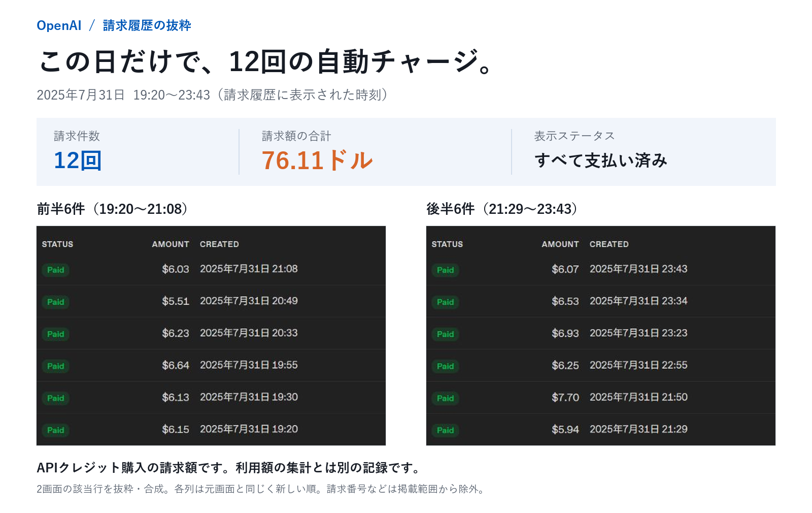Screen dimensions: 812x513
Task: Click the date 2025年7月31日 20:49
Action: (249, 301)
